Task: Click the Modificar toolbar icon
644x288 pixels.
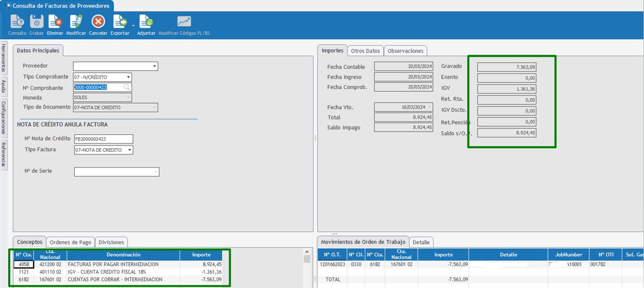Action: (76, 21)
